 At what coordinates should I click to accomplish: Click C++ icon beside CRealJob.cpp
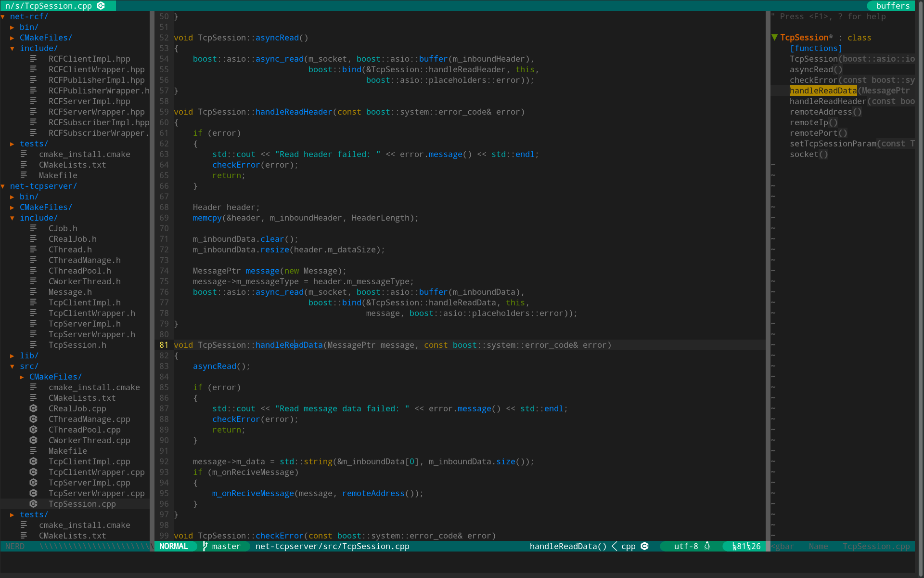pos(33,408)
